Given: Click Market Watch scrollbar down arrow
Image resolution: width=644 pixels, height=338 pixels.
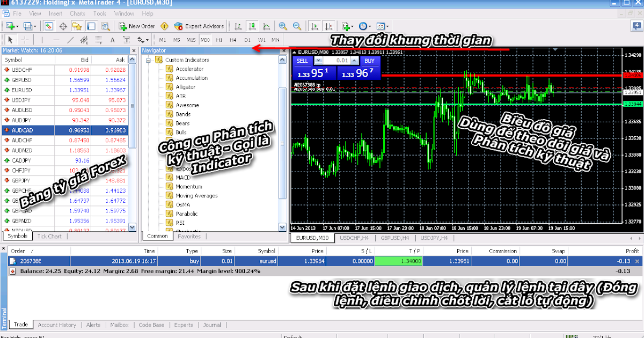Looking at the screenshot, I should tap(133, 227).
